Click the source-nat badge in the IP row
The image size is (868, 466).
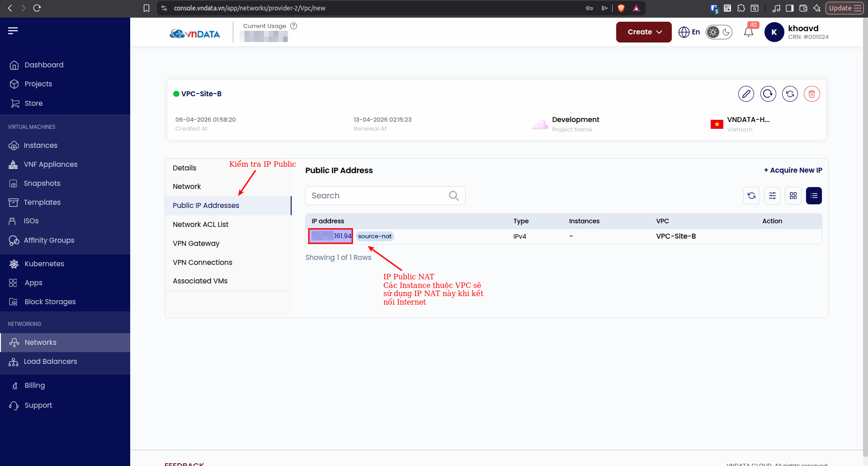(375, 236)
